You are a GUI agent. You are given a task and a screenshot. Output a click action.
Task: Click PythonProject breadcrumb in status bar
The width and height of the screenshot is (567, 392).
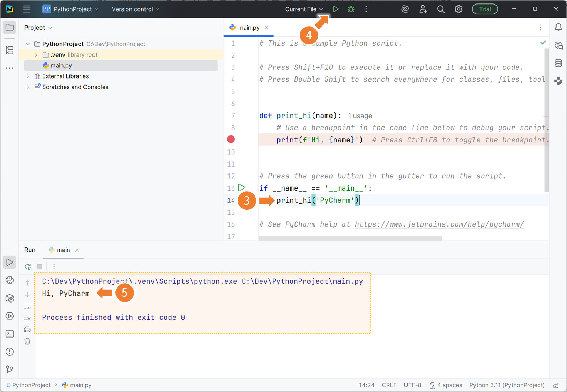point(29,385)
